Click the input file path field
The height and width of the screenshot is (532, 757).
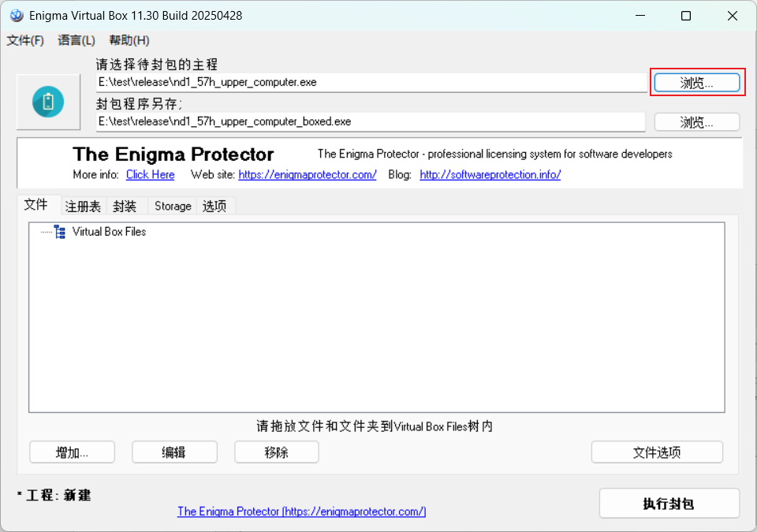tap(371, 83)
